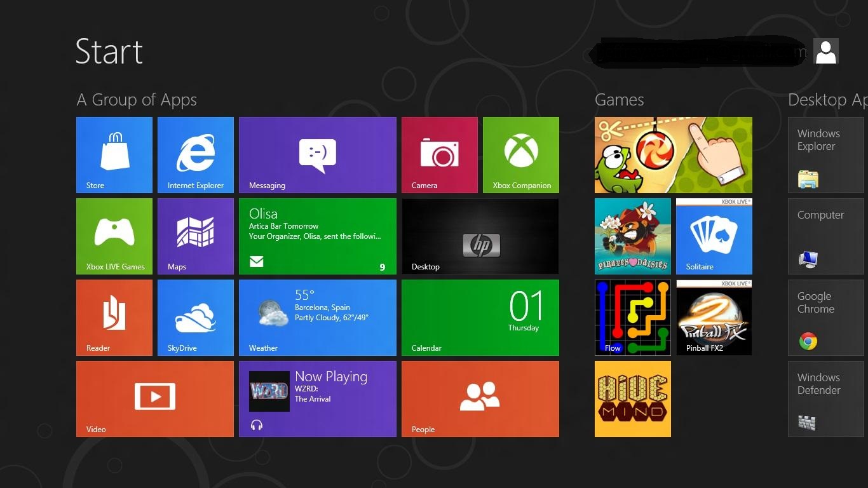
Task: Open the Weather tile for Barcelona
Action: click(x=318, y=318)
